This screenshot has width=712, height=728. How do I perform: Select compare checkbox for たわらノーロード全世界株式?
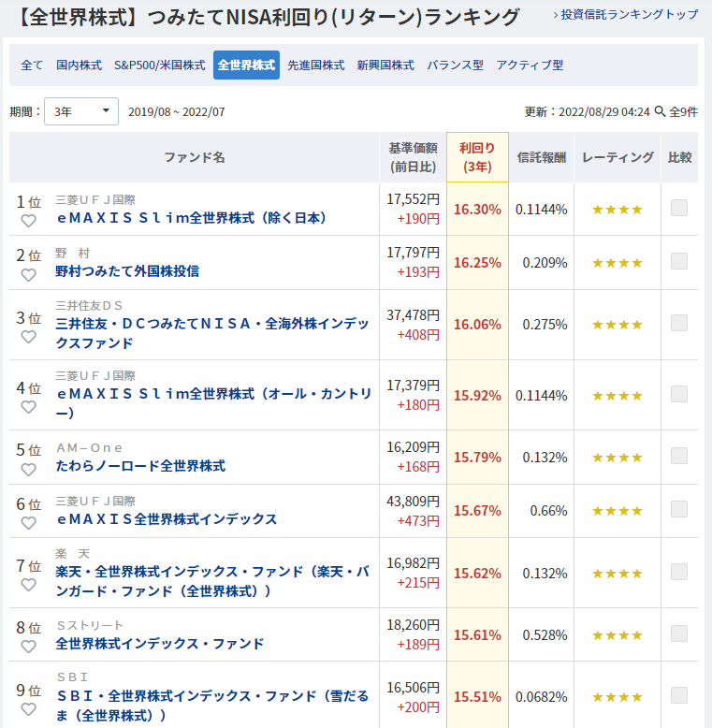pos(679,456)
